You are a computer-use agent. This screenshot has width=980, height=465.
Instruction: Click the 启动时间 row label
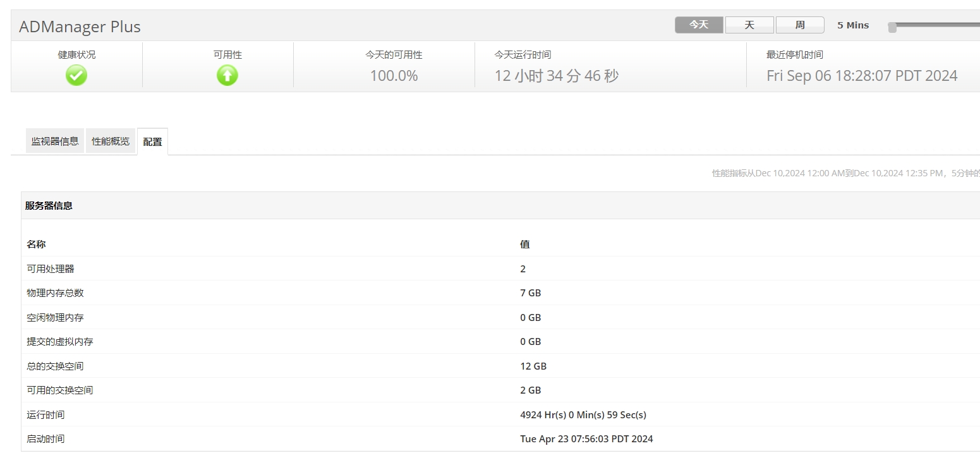(x=45, y=439)
